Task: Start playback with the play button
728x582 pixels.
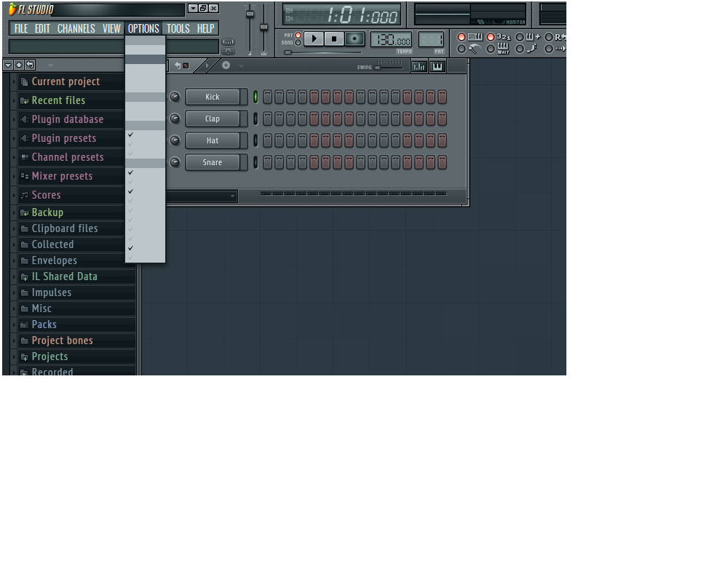Action: tap(314, 39)
